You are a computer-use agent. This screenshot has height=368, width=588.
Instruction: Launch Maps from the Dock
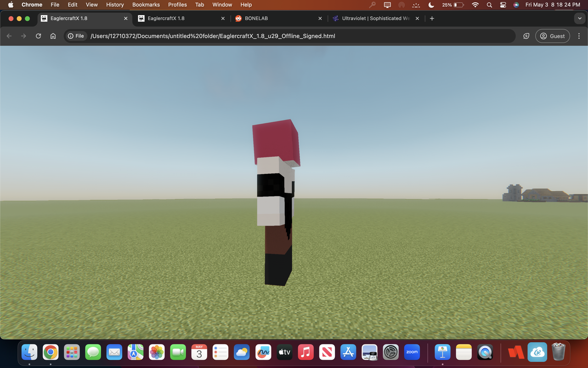click(136, 352)
